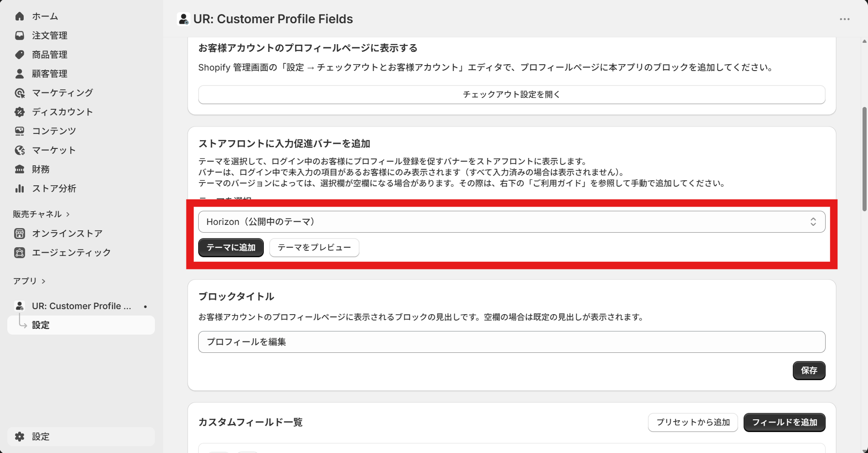This screenshot has height=453, width=868.
Task: Click the Marketing (マーケティング) target icon
Action: point(20,93)
